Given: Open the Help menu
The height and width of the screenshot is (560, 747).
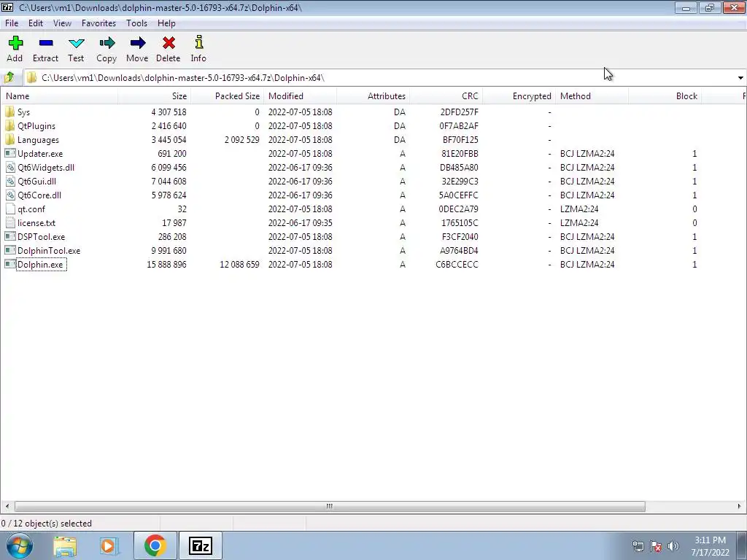Looking at the screenshot, I should pyautogui.click(x=166, y=23).
